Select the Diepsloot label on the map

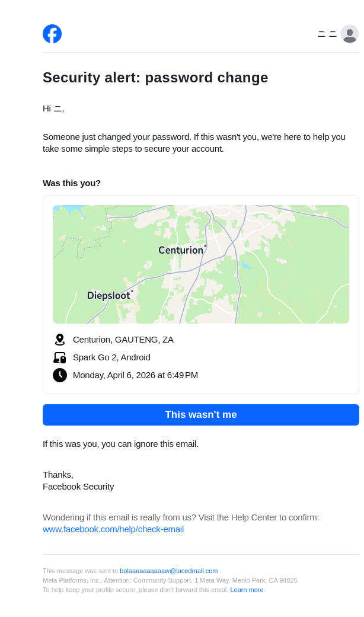108,296
